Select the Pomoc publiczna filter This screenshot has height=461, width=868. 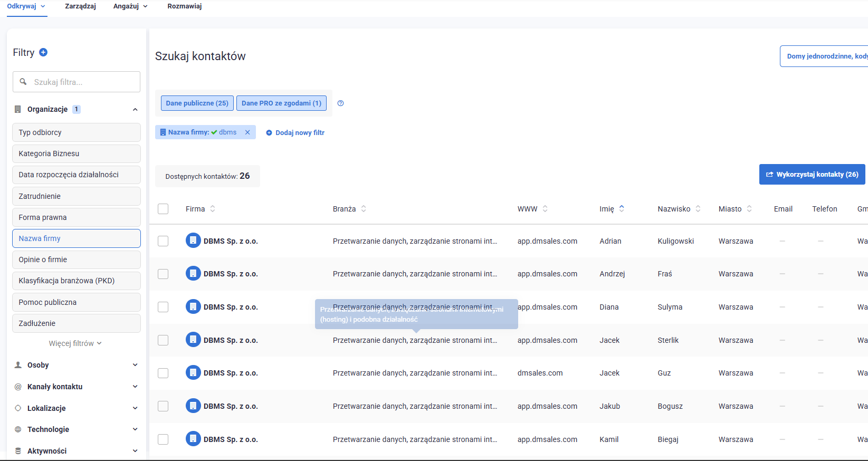tap(77, 302)
